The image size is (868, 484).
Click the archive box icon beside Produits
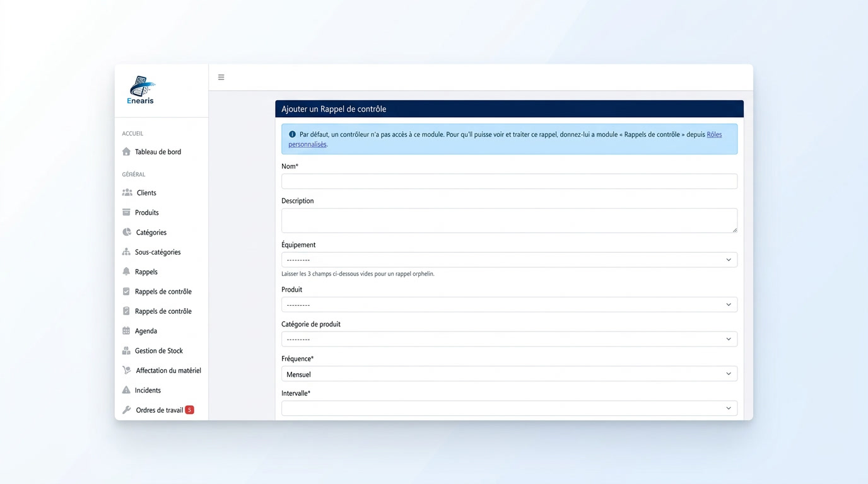point(126,212)
